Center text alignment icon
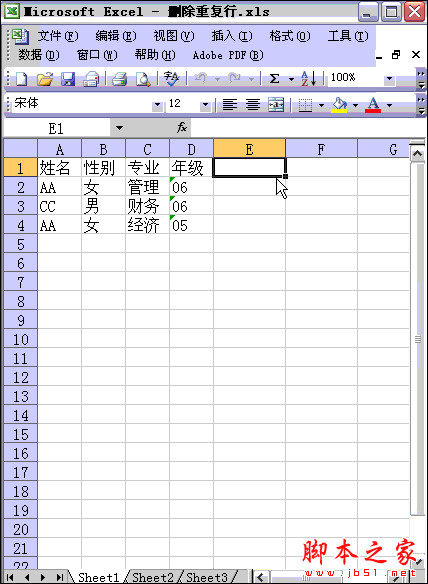This screenshot has width=428, height=584. pyautogui.click(x=253, y=105)
